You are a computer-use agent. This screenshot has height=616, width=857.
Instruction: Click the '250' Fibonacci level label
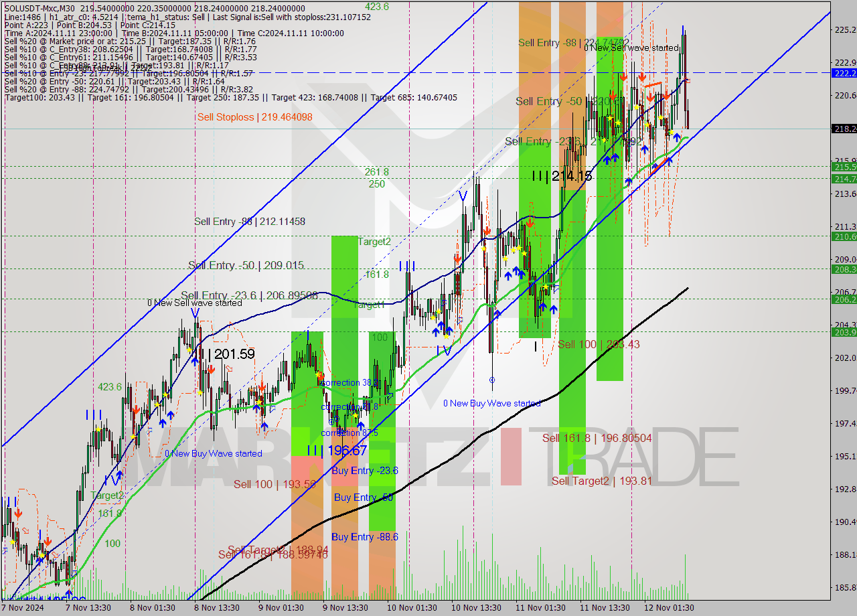click(x=376, y=183)
